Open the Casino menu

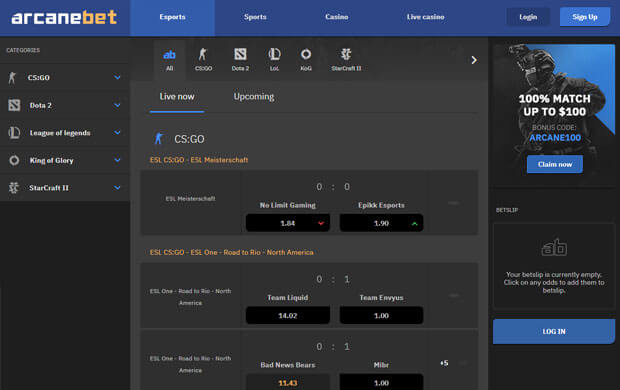coord(336,17)
